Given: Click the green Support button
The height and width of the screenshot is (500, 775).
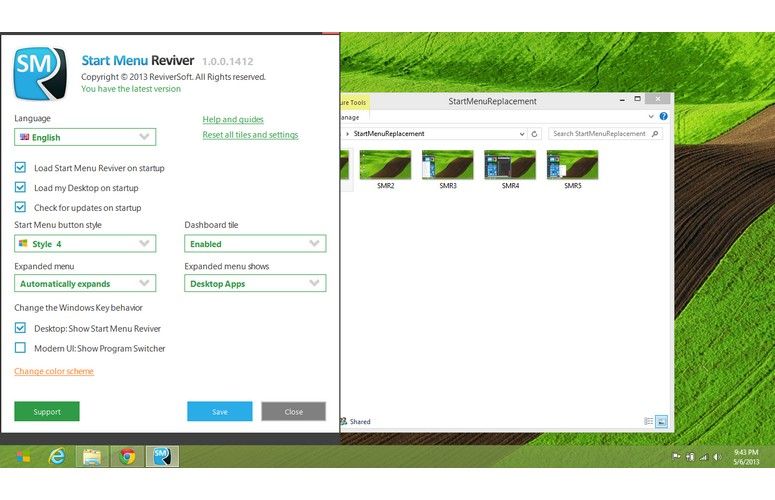Looking at the screenshot, I should pos(47,411).
